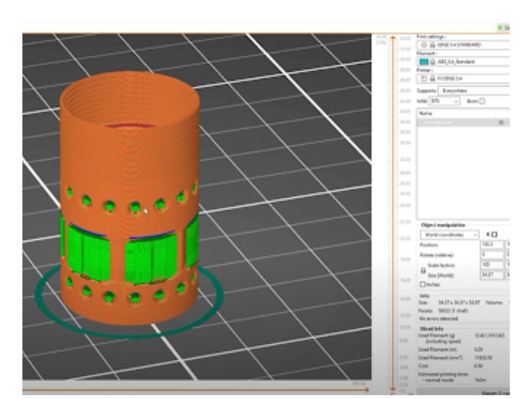Click the scale factors lock icon
The height and width of the screenshot is (399, 532).
(x=424, y=271)
